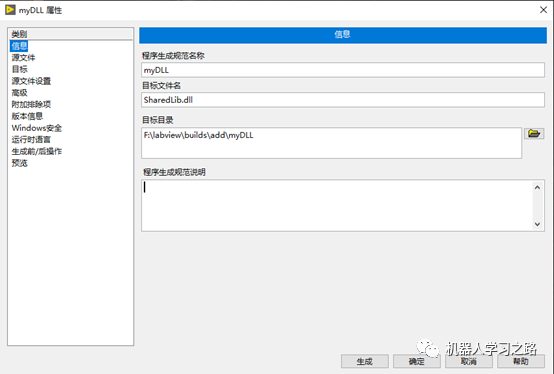Confirm with the 确定 button
This screenshot has height=374, width=554.
click(417, 361)
